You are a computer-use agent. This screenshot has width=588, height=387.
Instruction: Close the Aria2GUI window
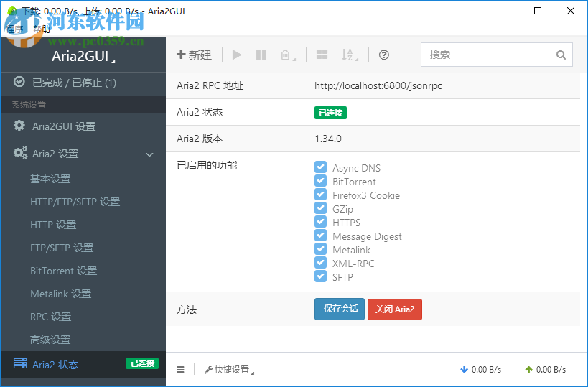coord(570,11)
